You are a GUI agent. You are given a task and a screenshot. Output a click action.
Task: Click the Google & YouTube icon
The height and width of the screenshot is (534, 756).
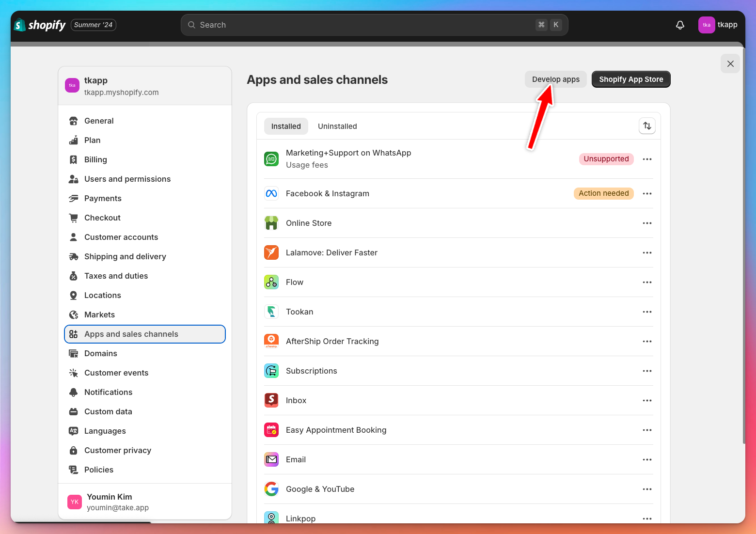point(271,489)
